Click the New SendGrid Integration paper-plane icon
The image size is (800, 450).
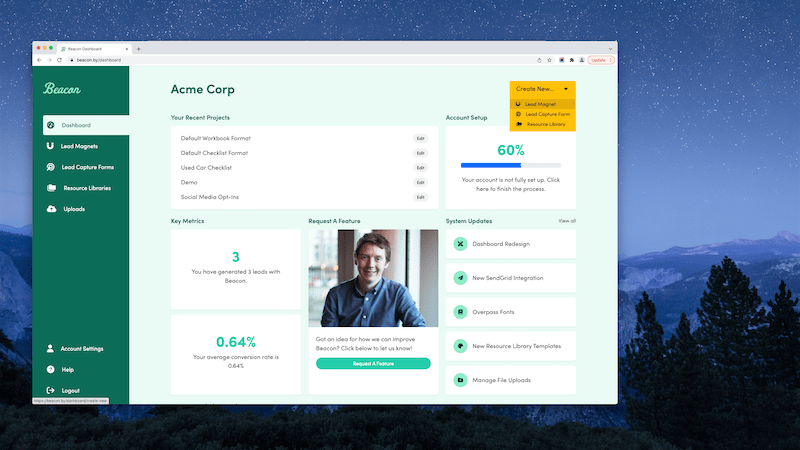tap(460, 278)
